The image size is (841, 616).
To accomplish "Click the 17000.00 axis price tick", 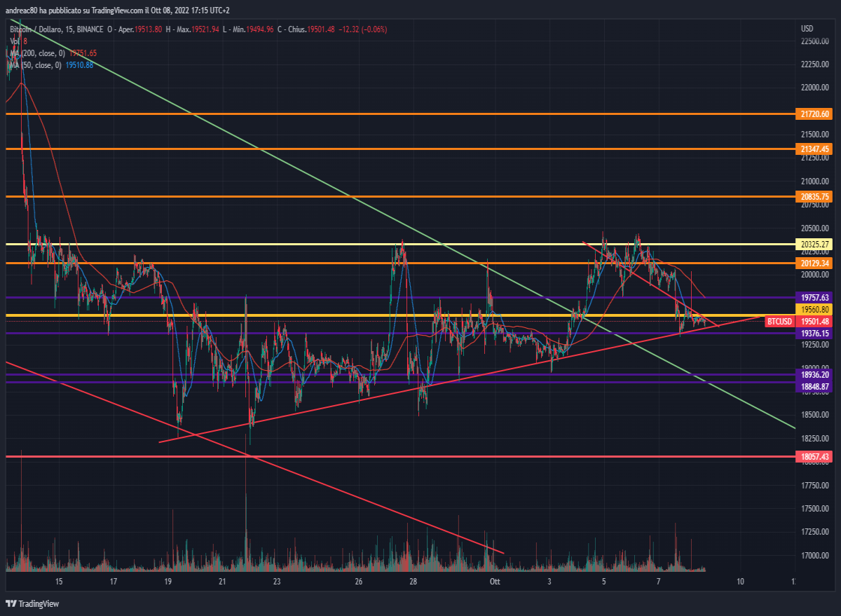I will click(x=815, y=555).
